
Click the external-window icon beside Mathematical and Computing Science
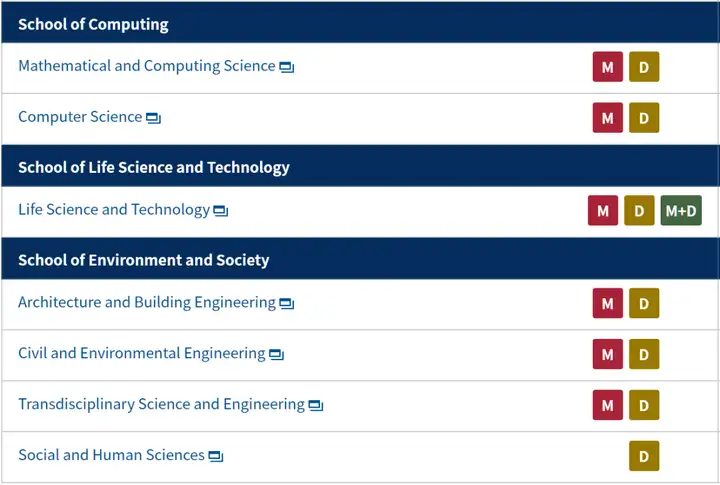coord(287,68)
